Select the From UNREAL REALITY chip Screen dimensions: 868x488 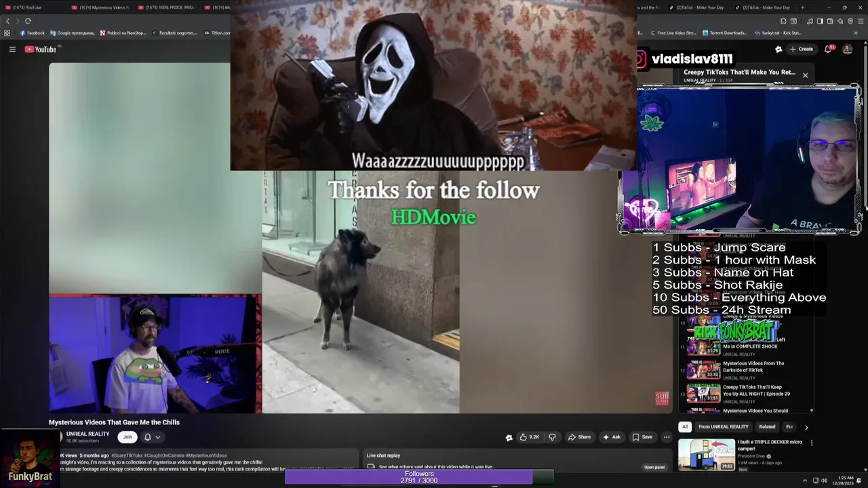pyautogui.click(x=724, y=427)
